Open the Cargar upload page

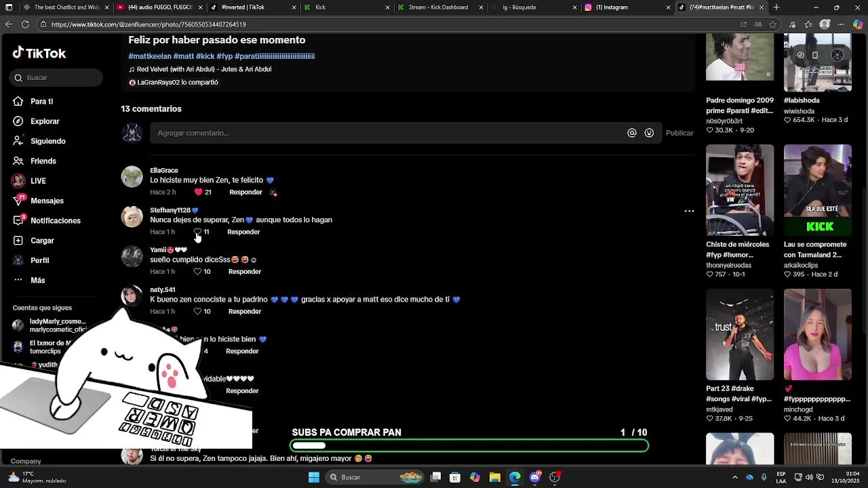coord(42,241)
